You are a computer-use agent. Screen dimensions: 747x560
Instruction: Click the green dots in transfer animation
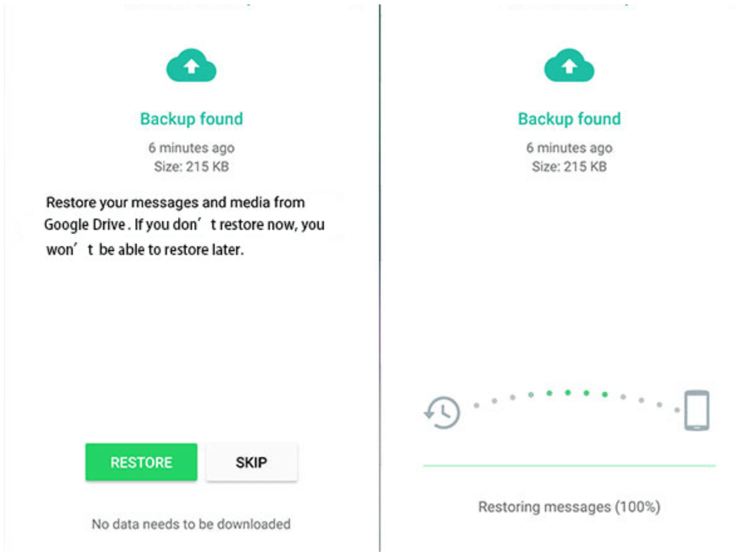point(568,394)
